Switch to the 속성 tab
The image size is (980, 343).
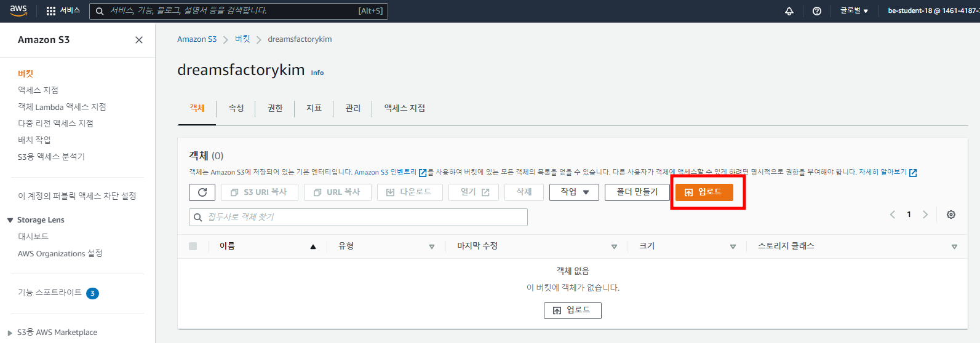(236, 108)
